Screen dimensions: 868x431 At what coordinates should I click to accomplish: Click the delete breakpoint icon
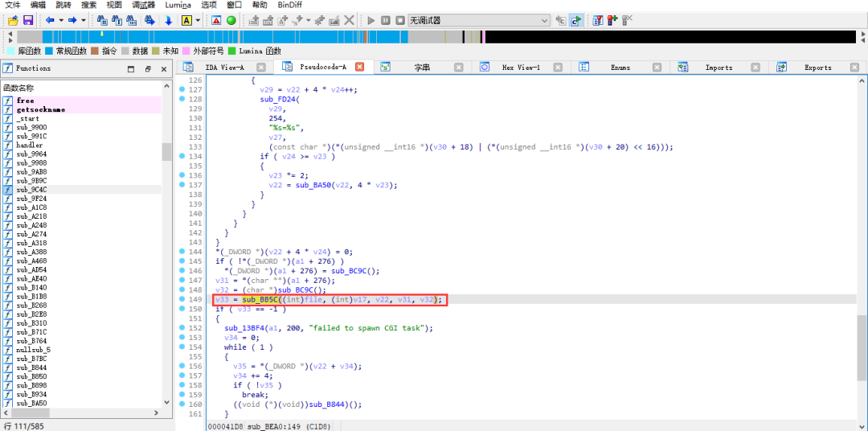627,20
